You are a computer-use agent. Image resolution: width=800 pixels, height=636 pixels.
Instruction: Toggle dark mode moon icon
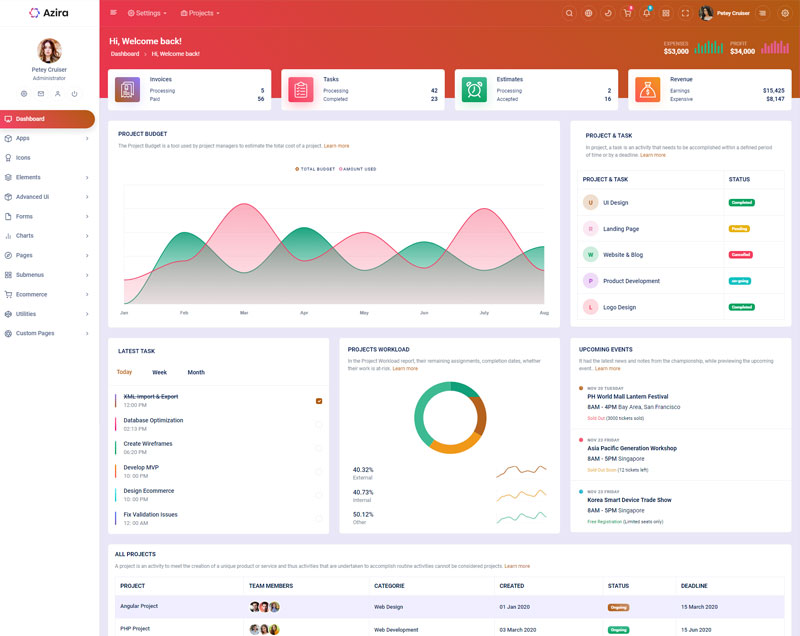tap(608, 13)
